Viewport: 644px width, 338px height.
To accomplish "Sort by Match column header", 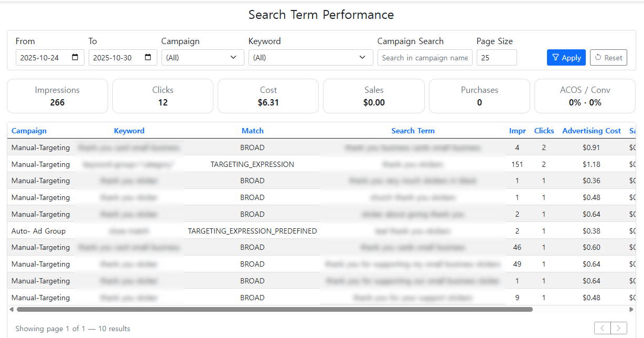I will click(x=252, y=131).
